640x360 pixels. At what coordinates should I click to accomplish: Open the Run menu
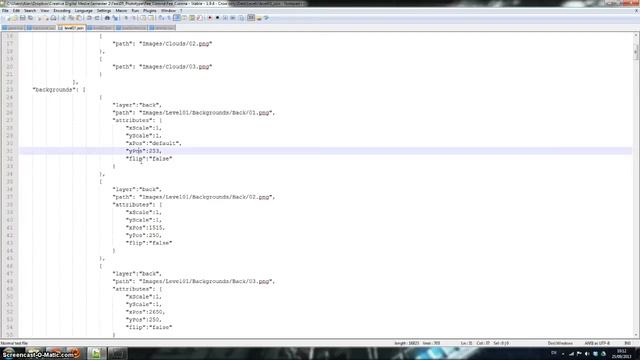coord(135,11)
